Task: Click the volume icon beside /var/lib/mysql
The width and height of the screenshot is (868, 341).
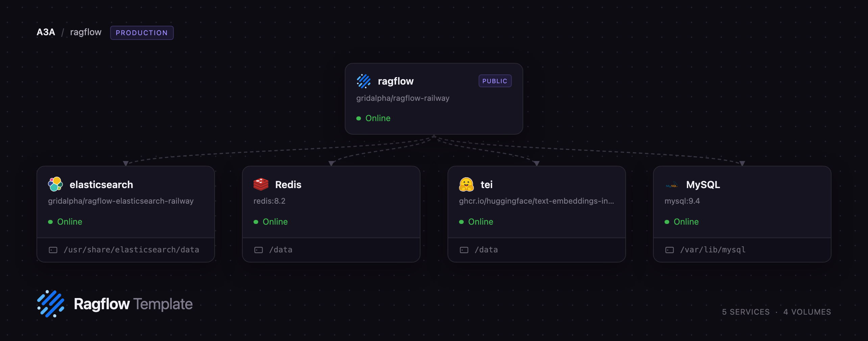Action: 670,250
